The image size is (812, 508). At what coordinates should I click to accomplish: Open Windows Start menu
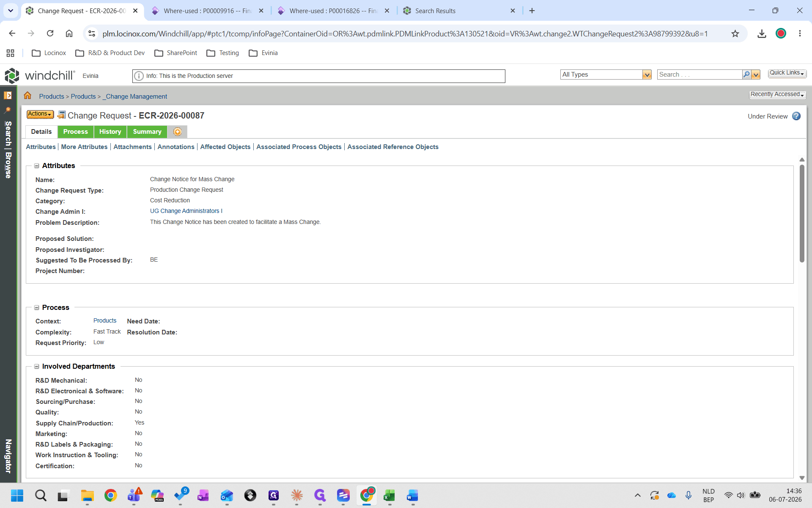click(x=17, y=495)
